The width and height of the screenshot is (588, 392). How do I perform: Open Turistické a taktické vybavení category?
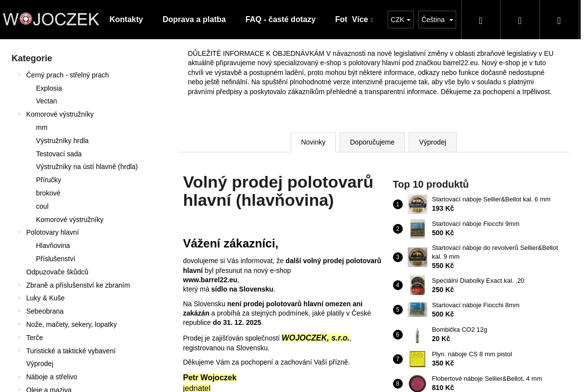point(71,351)
